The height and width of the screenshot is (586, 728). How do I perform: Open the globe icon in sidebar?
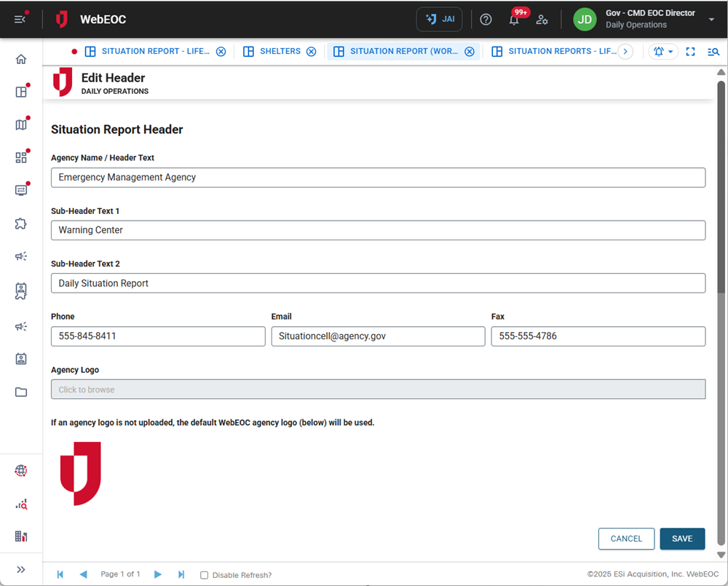coord(21,471)
